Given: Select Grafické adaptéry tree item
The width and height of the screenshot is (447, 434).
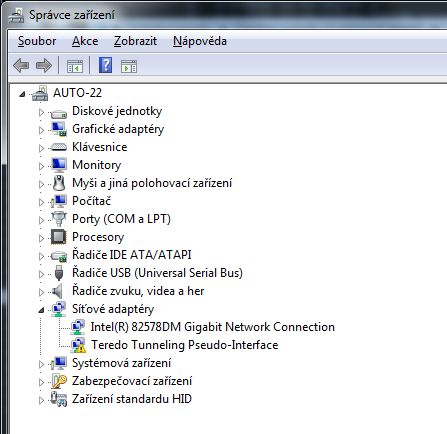Looking at the screenshot, I should [x=118, y=129].
